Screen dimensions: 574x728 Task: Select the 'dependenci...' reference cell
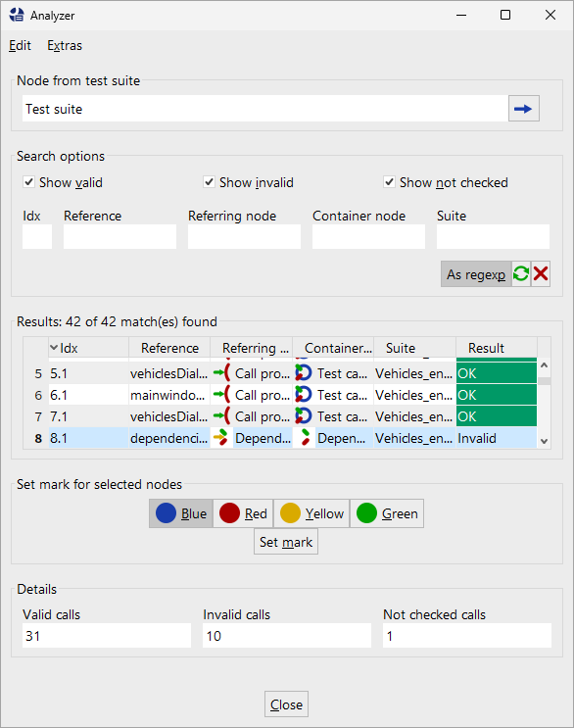tap(169, 438)
